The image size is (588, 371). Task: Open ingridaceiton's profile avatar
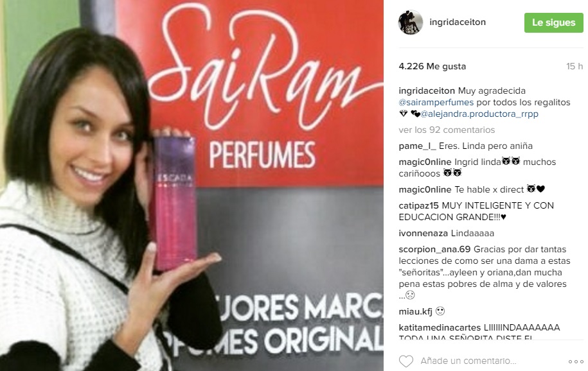tap(410, 22)
